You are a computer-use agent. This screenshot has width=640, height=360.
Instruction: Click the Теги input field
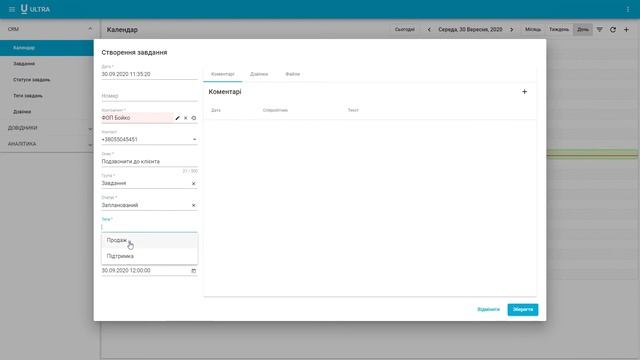[149, 227]
